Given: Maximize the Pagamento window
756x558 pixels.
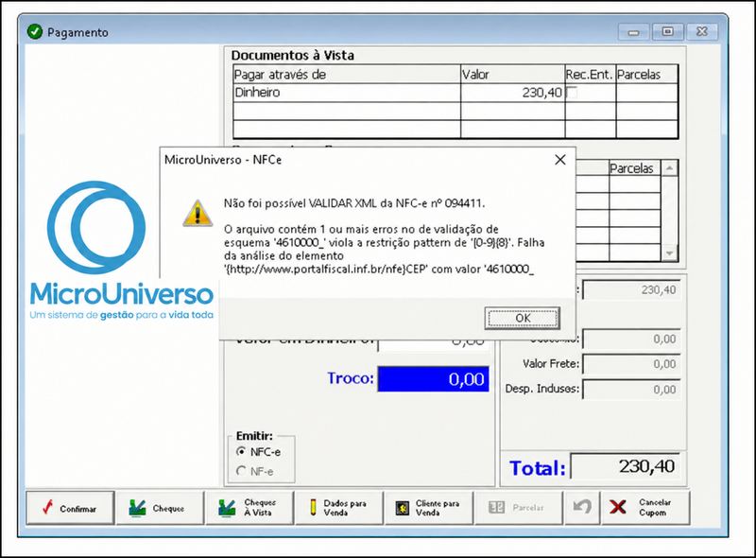Looking at the screenshot, I should 668,32.
